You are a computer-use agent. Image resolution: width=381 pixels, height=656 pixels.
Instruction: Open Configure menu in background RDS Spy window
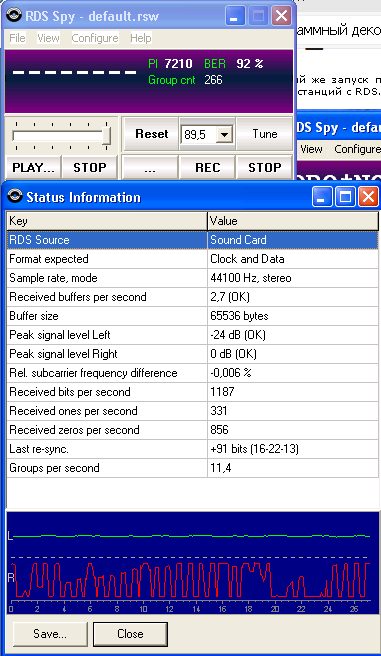click(357, 149)
